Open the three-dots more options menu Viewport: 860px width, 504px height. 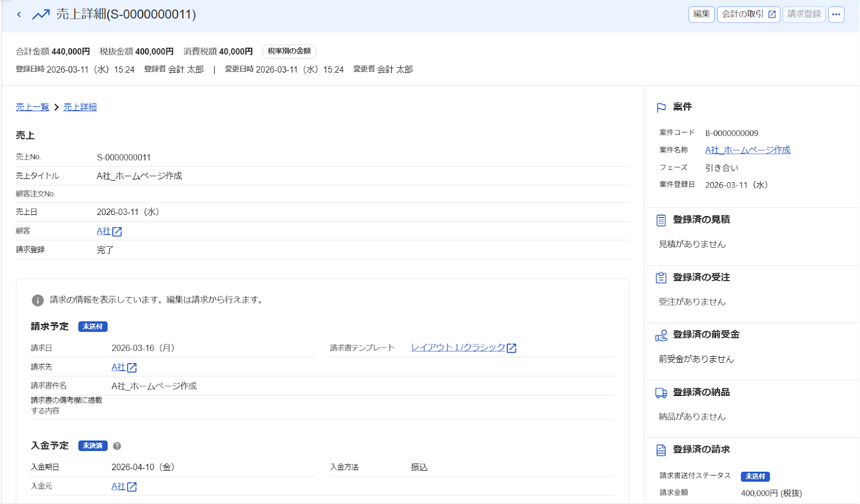tap(836, 15)
